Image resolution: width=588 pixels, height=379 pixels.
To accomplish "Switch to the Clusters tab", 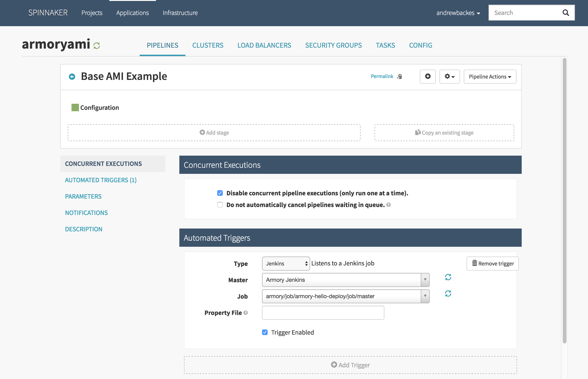I will point(208,45).
